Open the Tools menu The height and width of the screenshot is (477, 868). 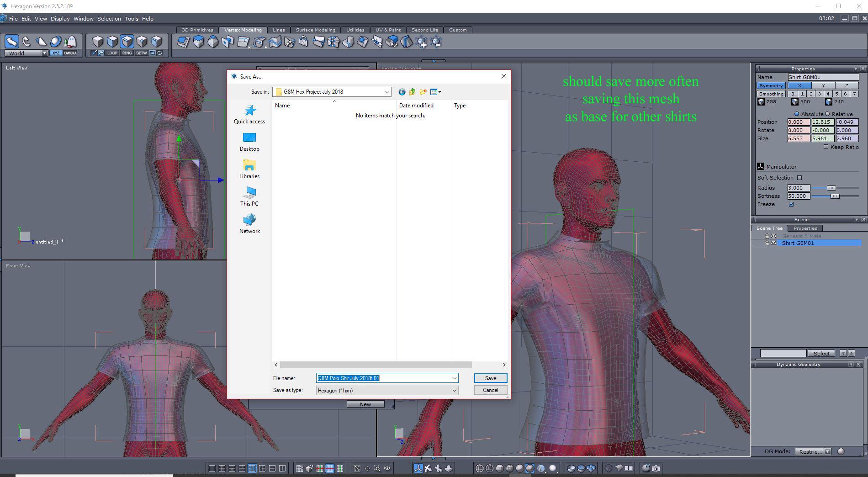pos(131,19)
